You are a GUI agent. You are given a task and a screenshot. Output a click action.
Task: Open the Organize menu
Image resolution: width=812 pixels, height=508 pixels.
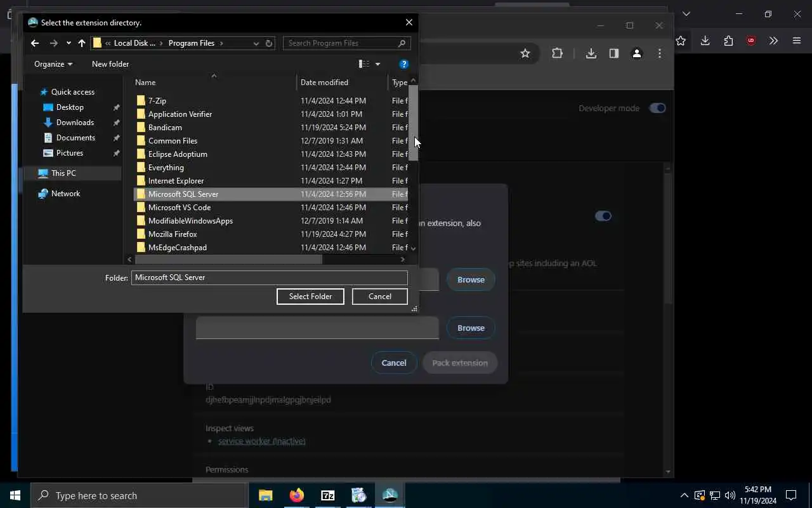[53, 64]
